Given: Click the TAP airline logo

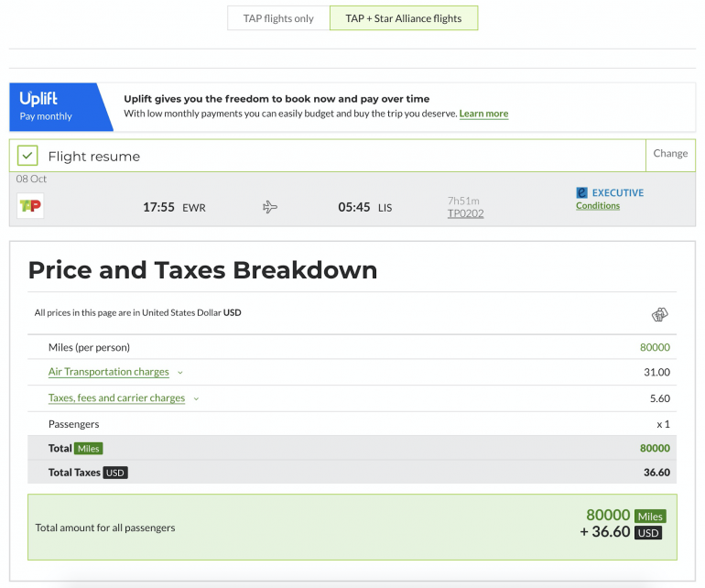Looking at the screenshot, I should point(30,207).
